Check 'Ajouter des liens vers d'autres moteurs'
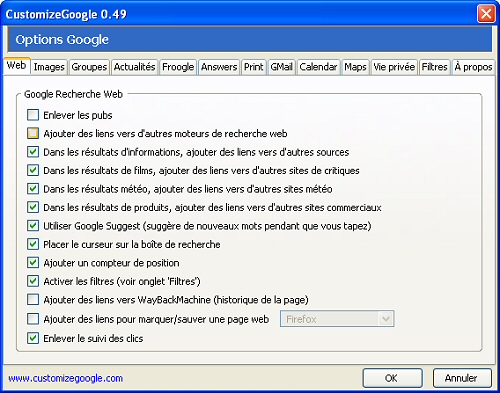500x393 pixels. point(33,133)
